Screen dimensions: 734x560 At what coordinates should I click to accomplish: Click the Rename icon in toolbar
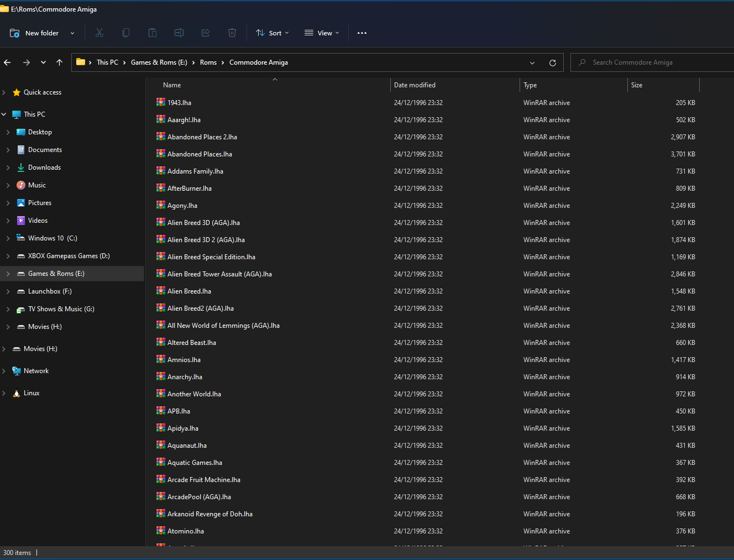click(x=179, y=33)
